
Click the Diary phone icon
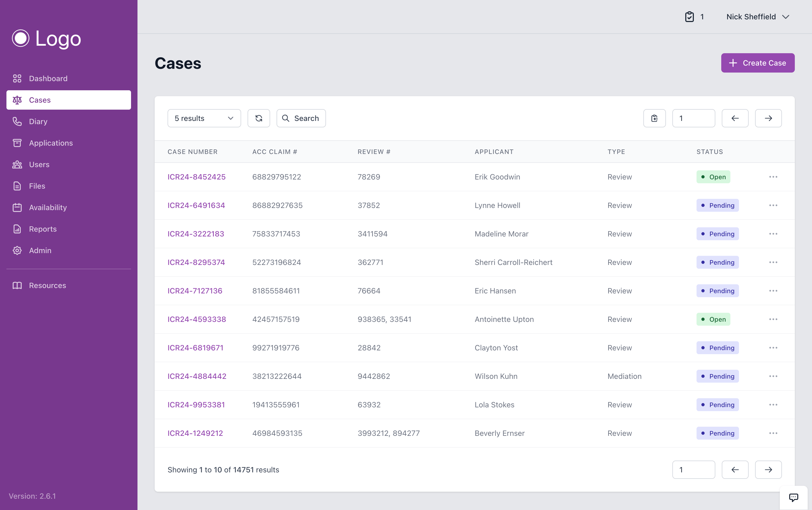click(17, 121)
